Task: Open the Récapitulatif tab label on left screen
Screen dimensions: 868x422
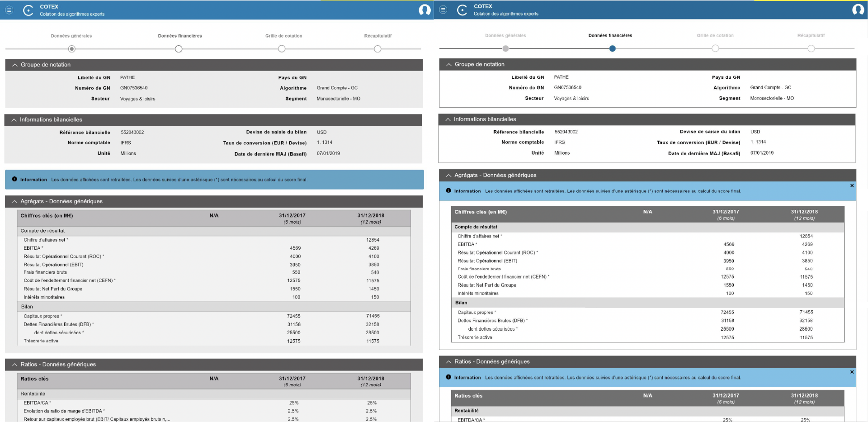Action: 377,36
